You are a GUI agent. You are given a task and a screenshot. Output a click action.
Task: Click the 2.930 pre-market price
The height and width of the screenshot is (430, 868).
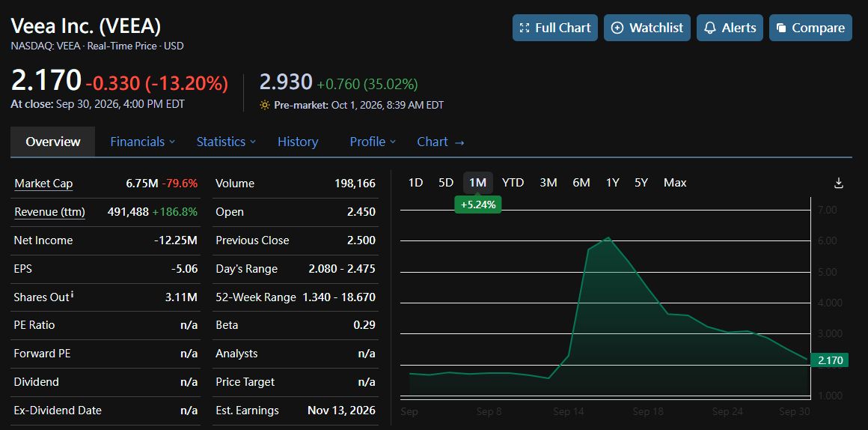pos(286,82)
